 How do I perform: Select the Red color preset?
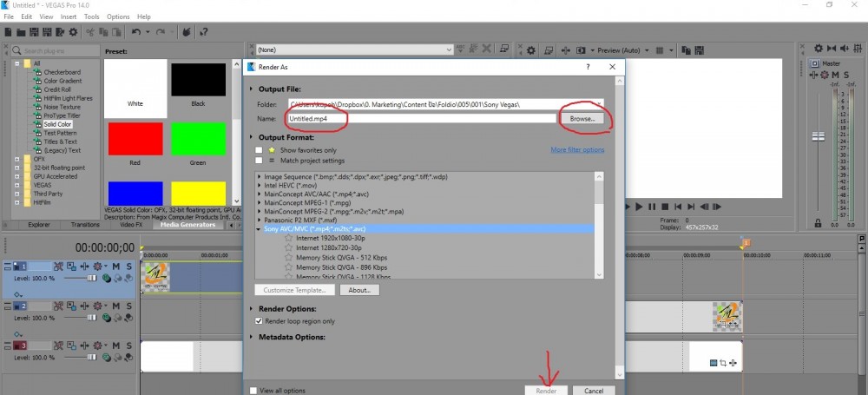click(135, 139)
